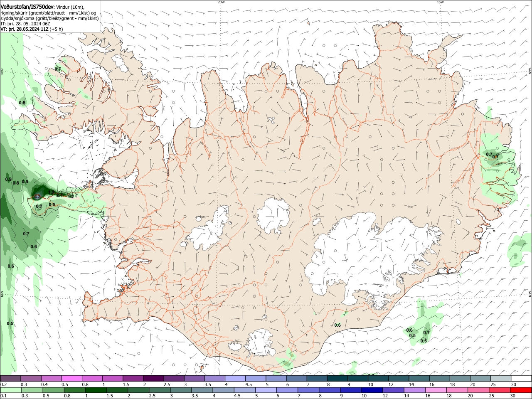This screenshot has height=399, width=532.
Task: Pick the light pink 16–18 rain swatch
Action: [x=436, y=390]
